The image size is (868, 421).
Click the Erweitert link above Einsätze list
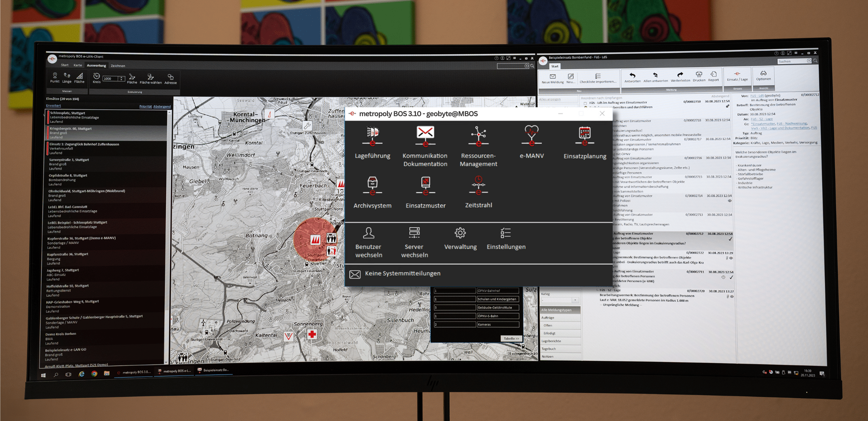point(53,106)
